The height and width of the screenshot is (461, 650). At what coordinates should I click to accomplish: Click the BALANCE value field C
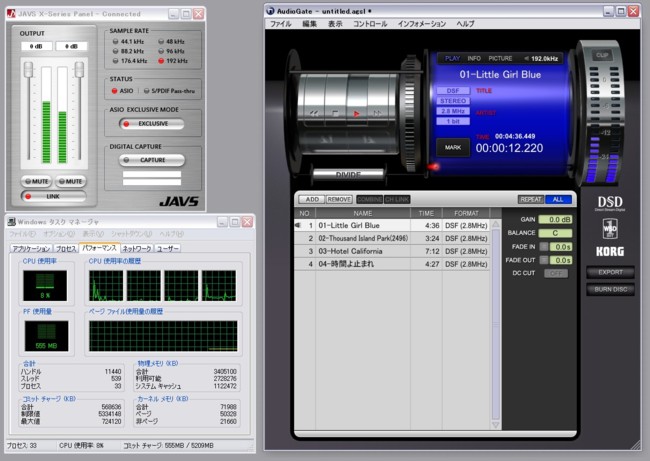(555, 233)
